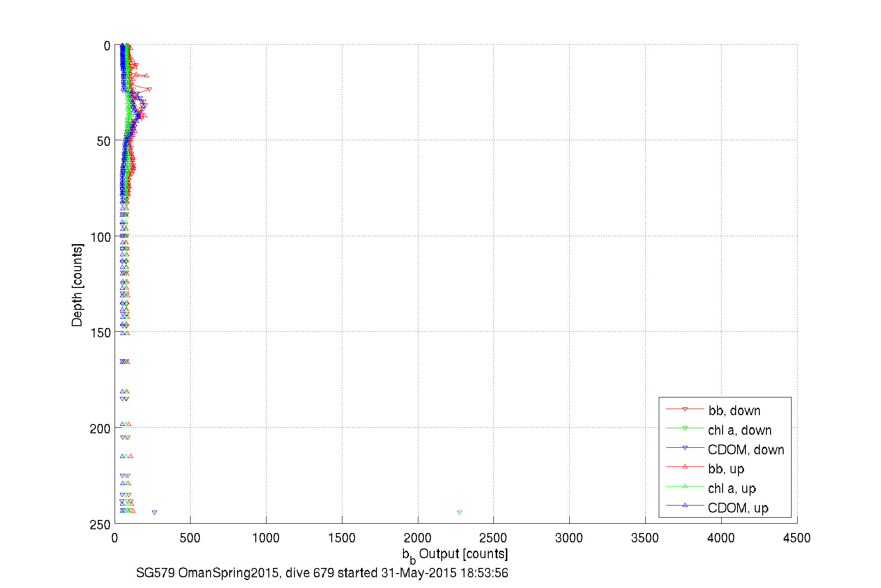Viewport: 881px width, 588px height.
Task: Click the red marker beside 'bb, up'
Action: click(x=685, y=466)
